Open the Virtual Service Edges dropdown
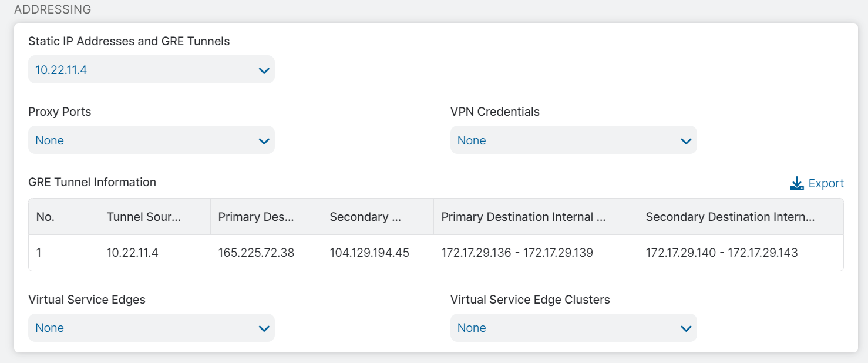 [x=151, y=327]
